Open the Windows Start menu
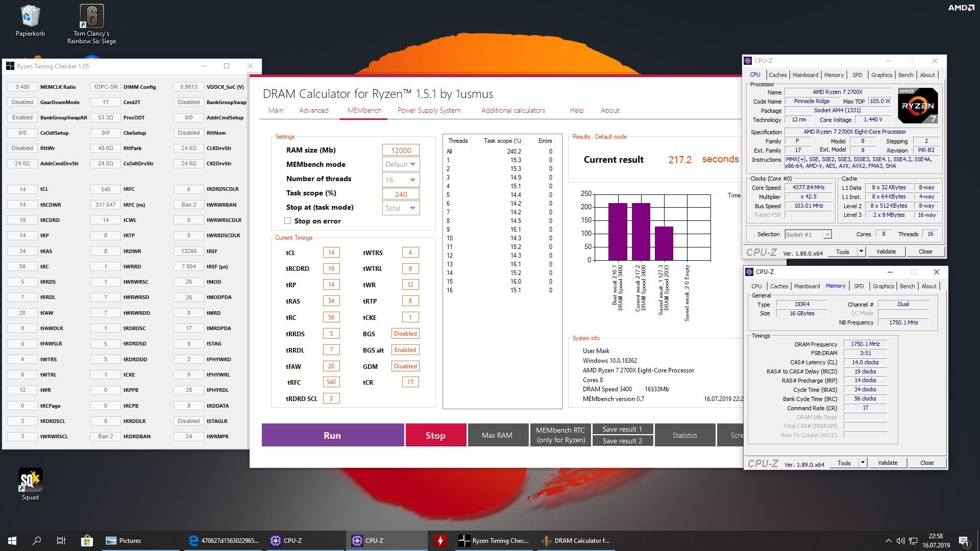980x551 pixels. (x=12, y=541)
